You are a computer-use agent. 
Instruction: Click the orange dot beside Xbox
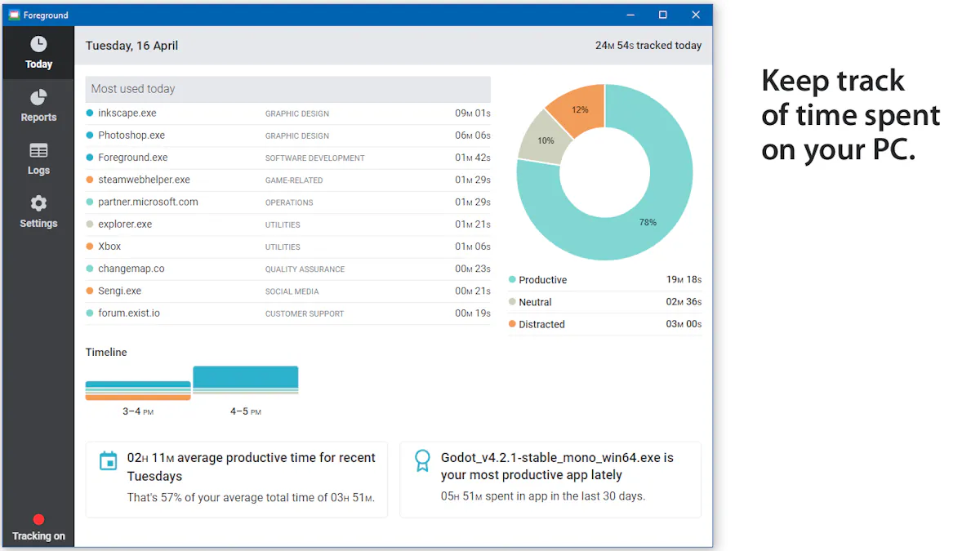click(x=90, y=247)
